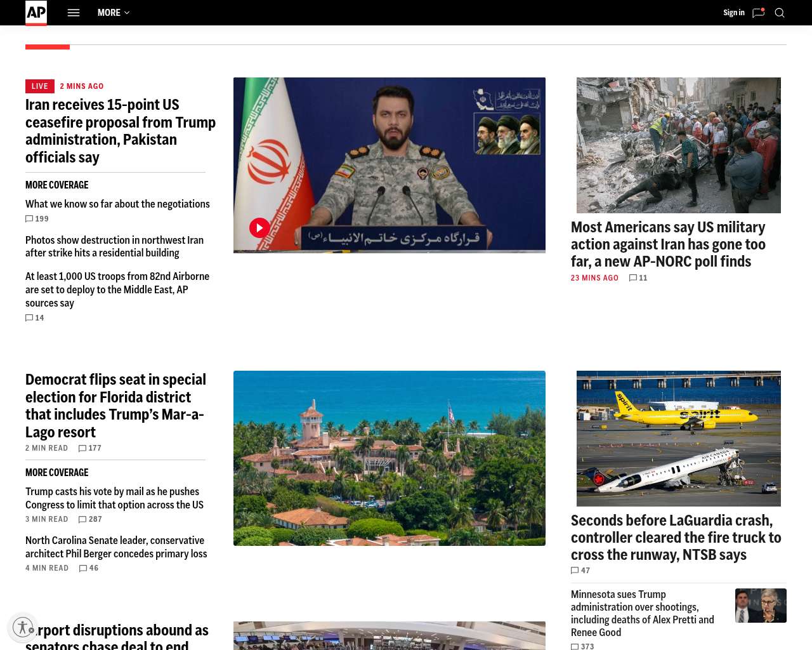The image size is (812, 650).
Task: Click the LIVE badge on Iran story
Action: pyautogui.click(x=39, y=86)
